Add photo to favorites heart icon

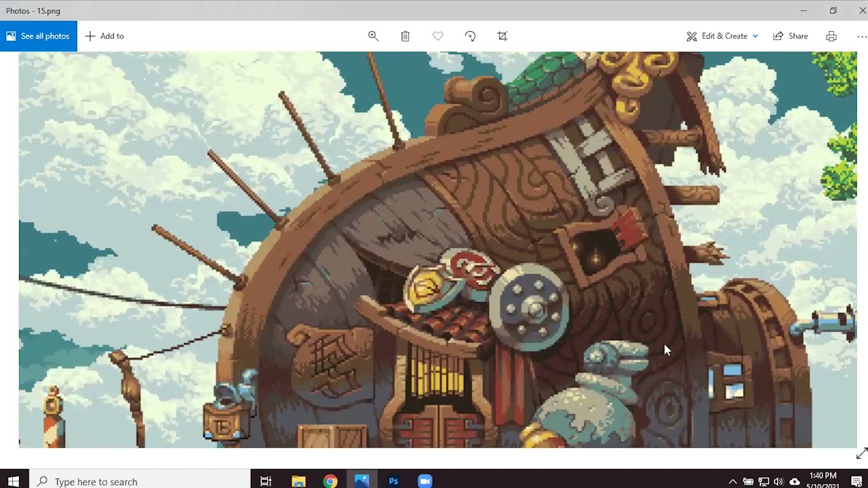point(437,36)
